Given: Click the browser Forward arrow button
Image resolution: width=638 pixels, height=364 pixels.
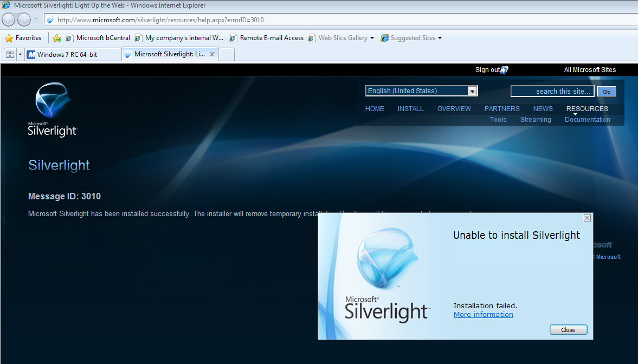Looking at the screenshot, I should tap(24, 19).
